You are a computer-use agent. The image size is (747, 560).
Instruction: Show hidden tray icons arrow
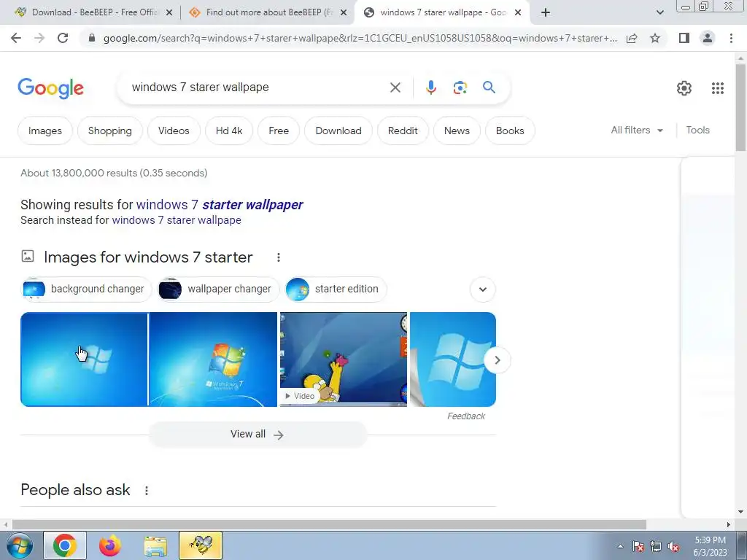[620, 547]
